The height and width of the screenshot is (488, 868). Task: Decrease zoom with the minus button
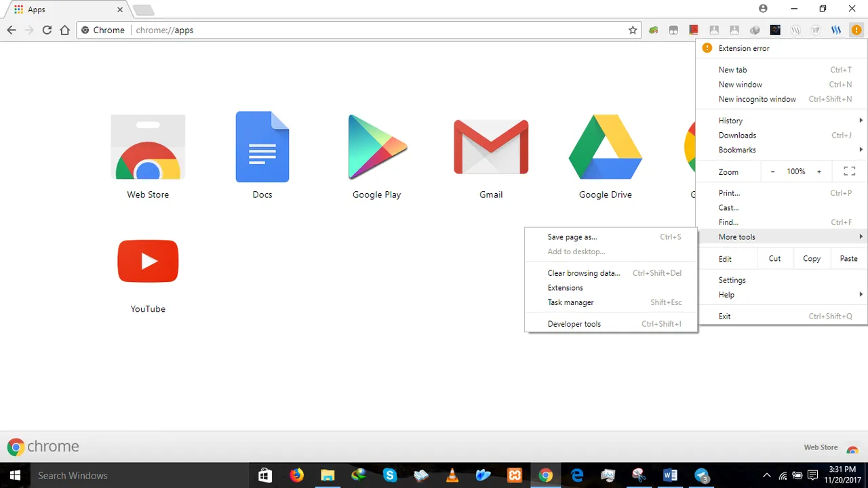[x=772, y=172]
